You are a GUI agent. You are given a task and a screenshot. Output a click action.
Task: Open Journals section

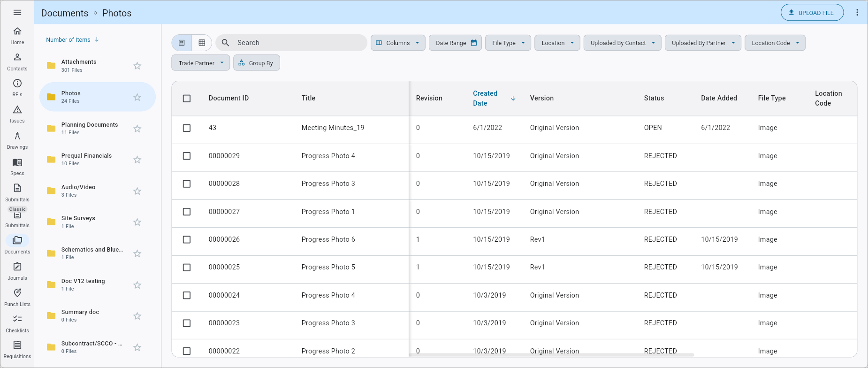[17, 271]
